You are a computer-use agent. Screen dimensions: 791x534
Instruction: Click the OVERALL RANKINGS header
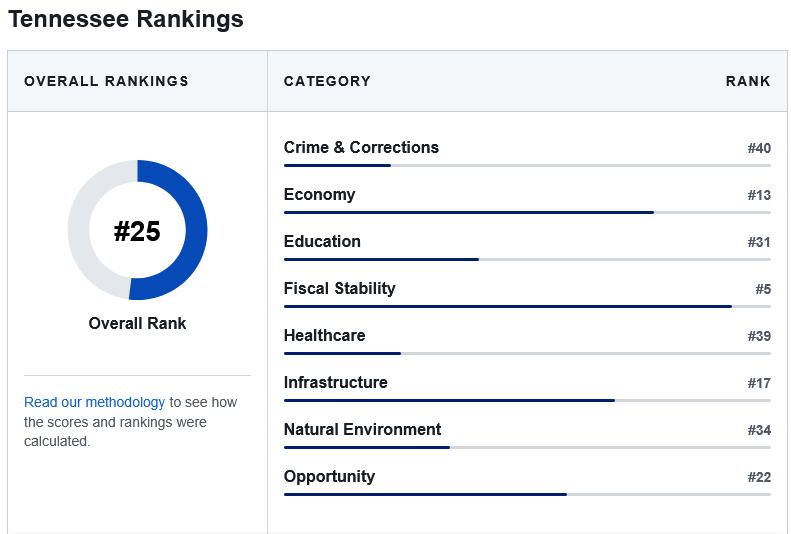coord(106,81)
